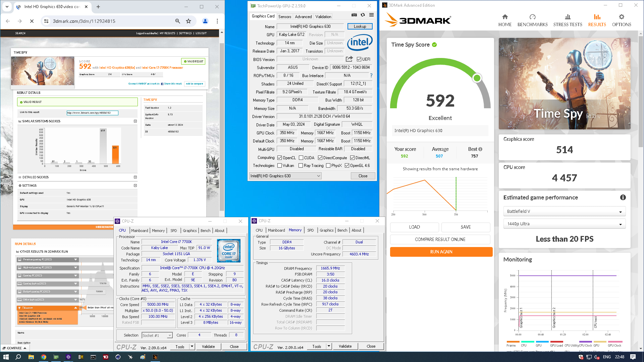The height and width of the screenshot is (362, 644).
Task: Expand the DETAILED SCORES section
Action: [136, 177]
